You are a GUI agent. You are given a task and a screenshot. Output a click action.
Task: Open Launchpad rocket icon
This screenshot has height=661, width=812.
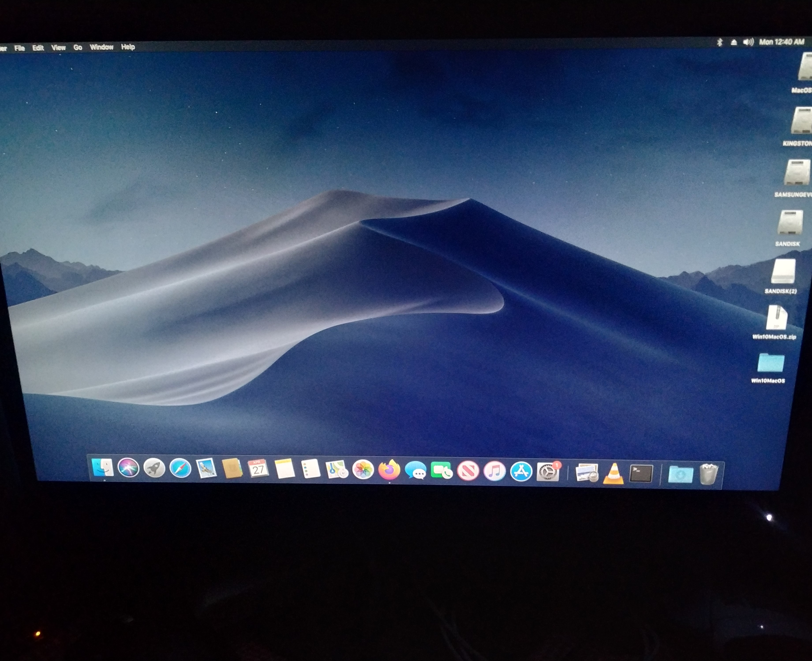[154, 468]
